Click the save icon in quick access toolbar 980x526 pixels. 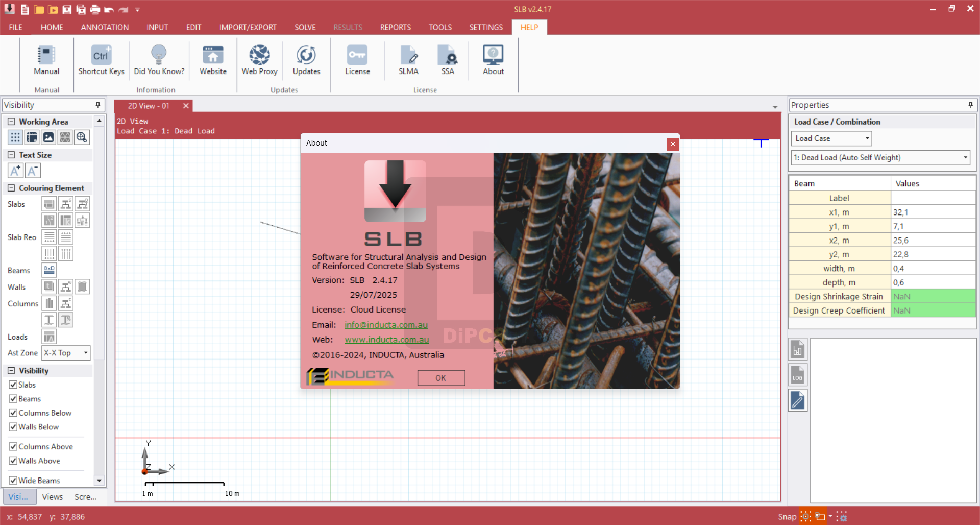tap(67, 9)
